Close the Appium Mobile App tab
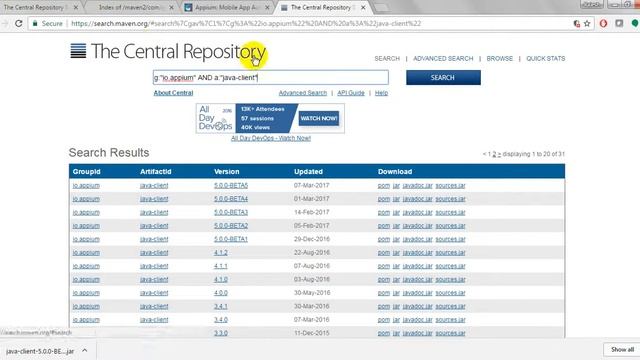 [267, 7]
